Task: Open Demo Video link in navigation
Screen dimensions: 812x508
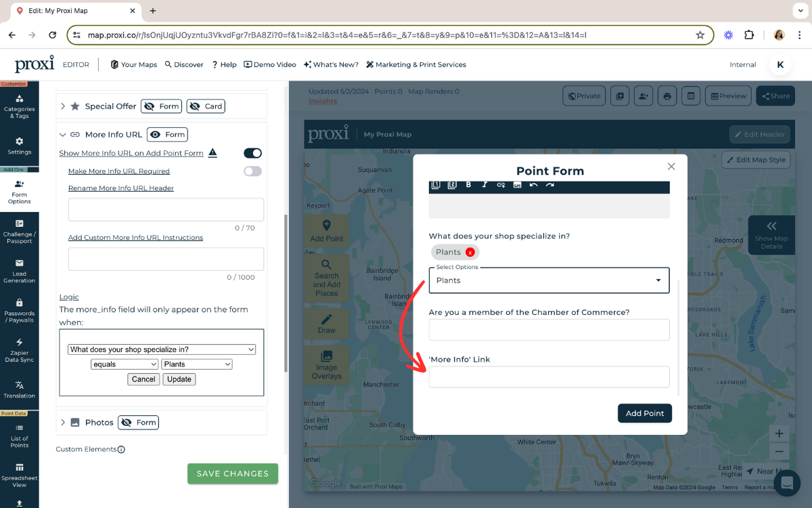Action: click(270, 65)
